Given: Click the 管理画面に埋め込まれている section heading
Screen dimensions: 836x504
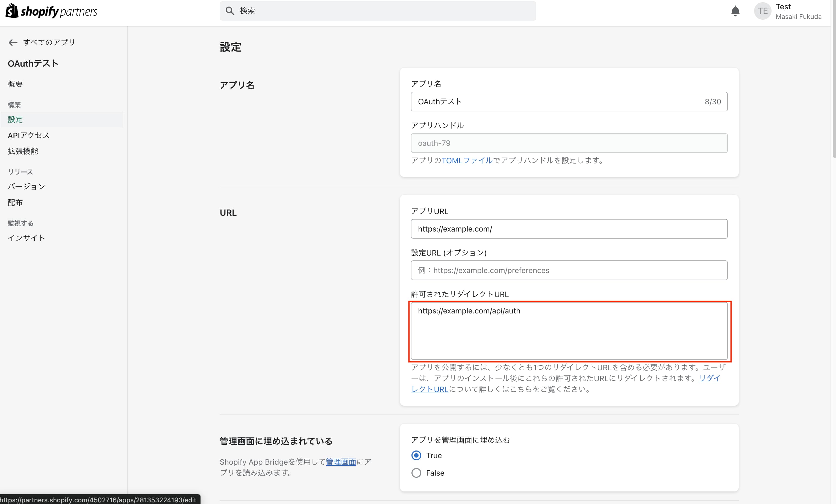Looking at the screenshot, I should click(x=276, y=441).
